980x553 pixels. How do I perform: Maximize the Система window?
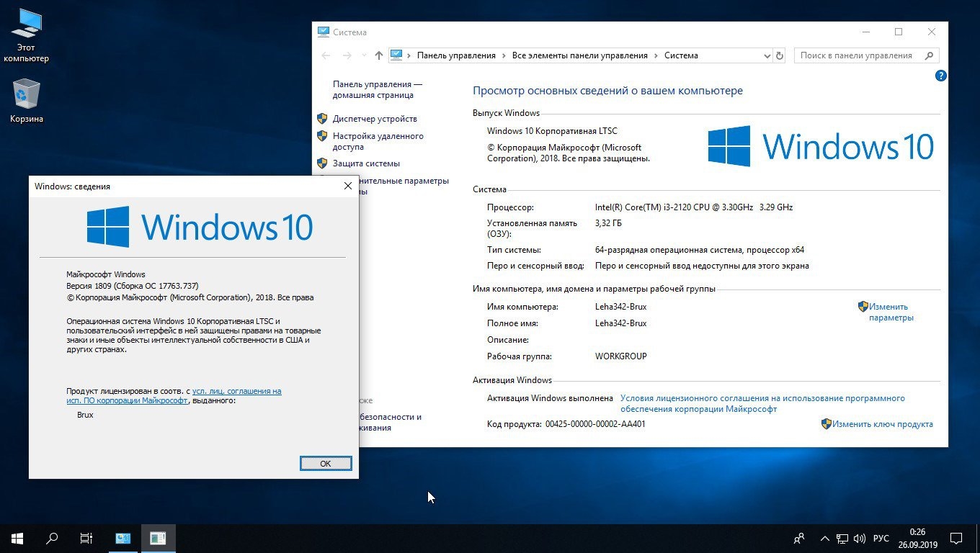899,32
